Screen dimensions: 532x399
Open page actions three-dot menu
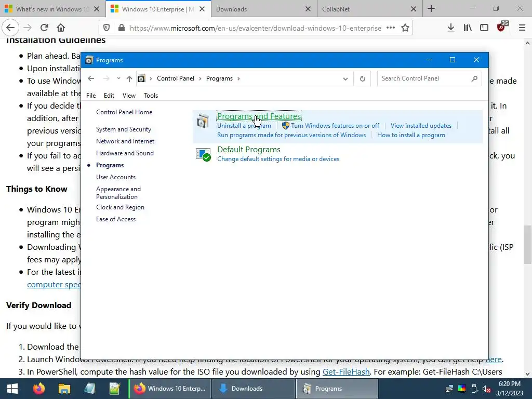(391, 28)
